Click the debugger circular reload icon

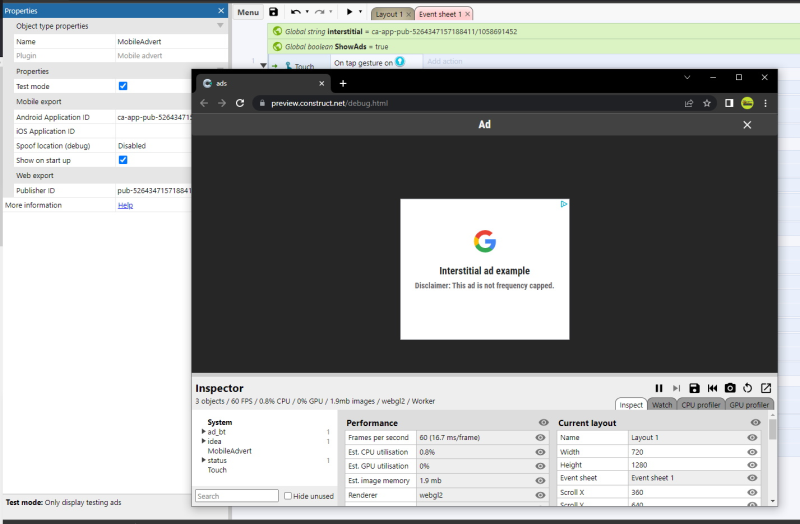click(747, 388)
